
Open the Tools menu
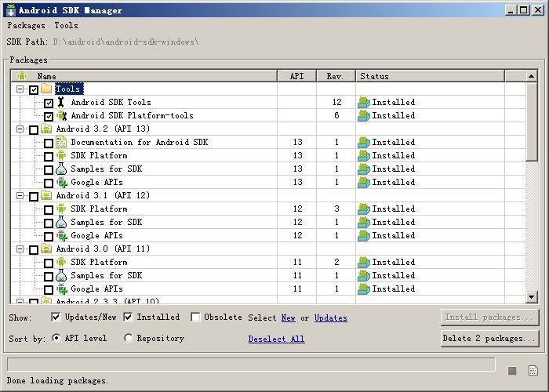[x=66, y=26]
